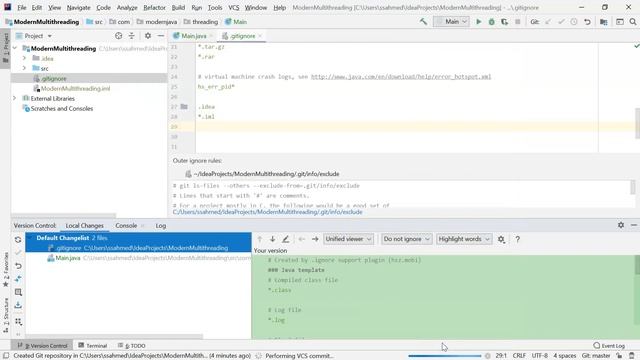Go to next difference down arrow
Screen dimensions: 640x360
point(272,239)
